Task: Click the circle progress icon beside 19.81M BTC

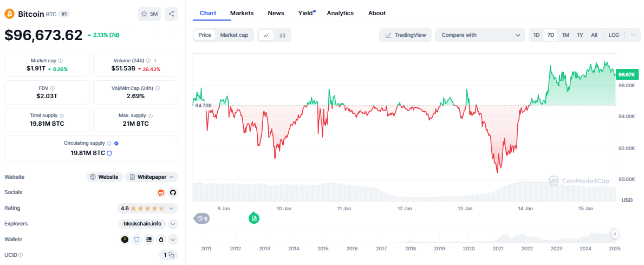Action: pyautogui.click(x=109, y=153)
